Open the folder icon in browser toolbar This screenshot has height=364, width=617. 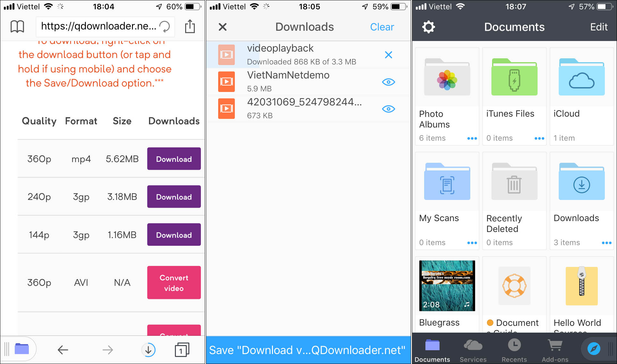click(22, 349)
